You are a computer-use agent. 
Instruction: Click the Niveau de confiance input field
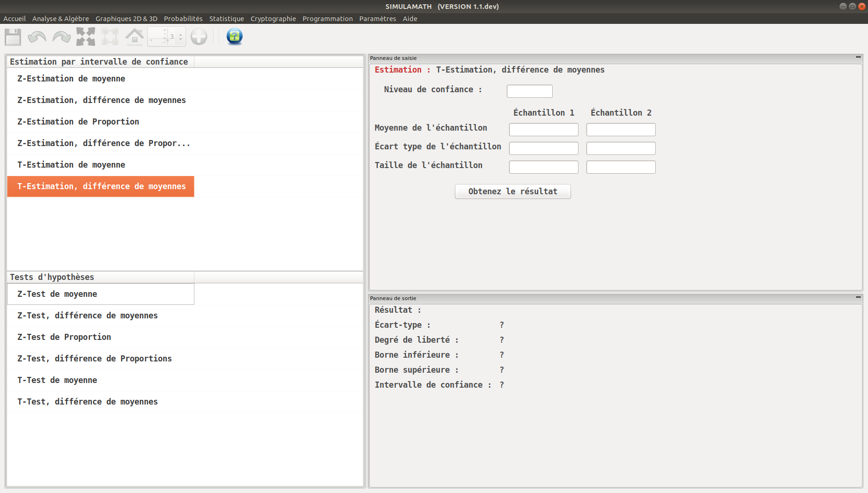point(529,91)
